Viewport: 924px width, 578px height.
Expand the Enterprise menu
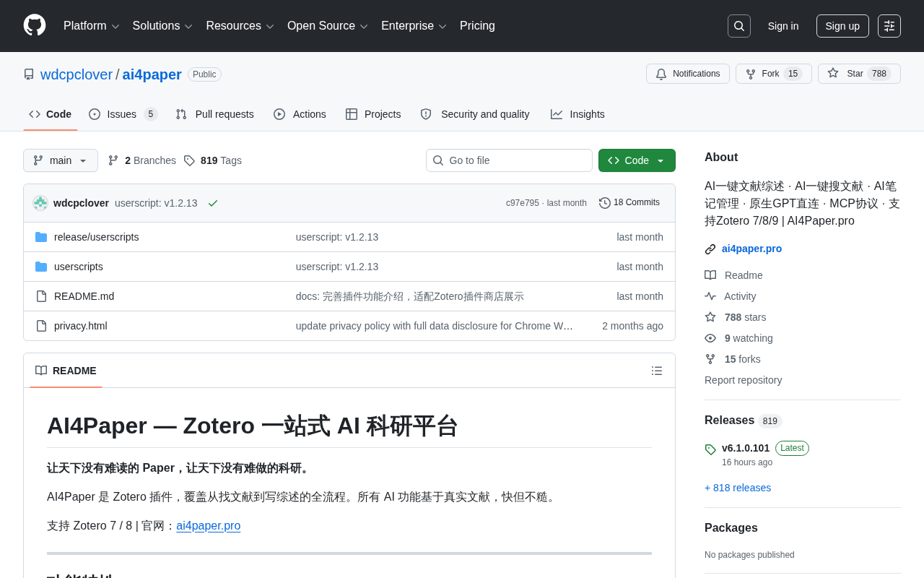pos(414,26)
